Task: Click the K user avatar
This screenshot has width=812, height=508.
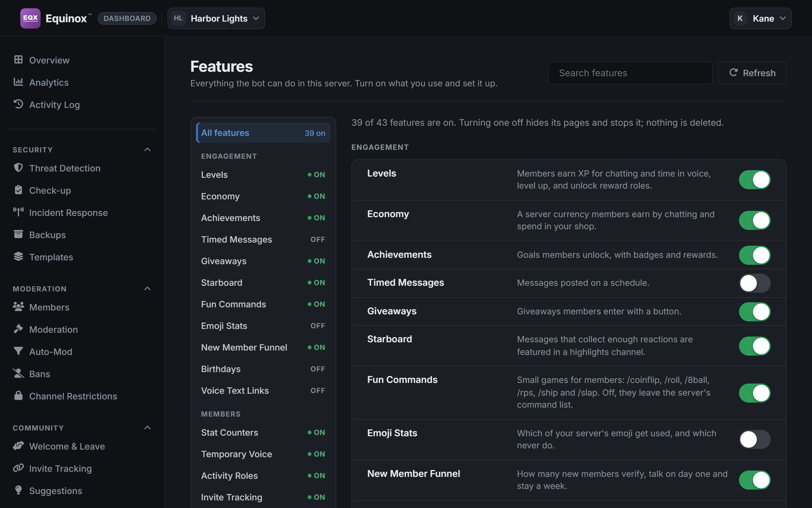Action: click(x=740, y=18)
